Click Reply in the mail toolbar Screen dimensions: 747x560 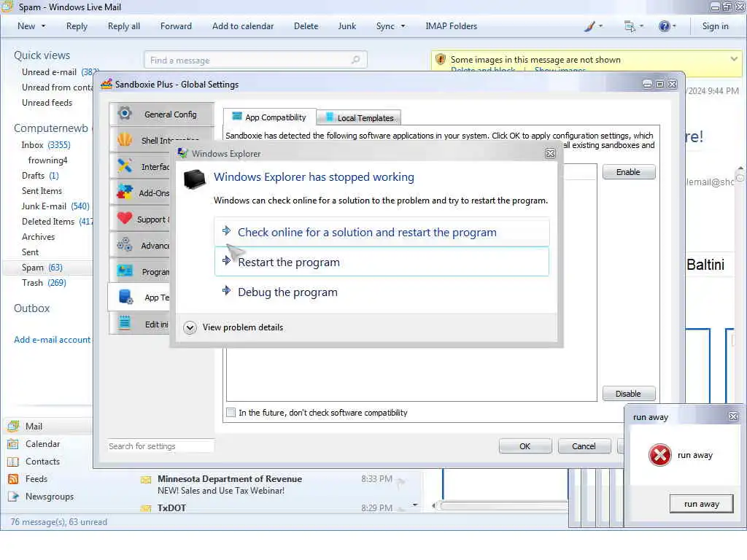point(77,26)
